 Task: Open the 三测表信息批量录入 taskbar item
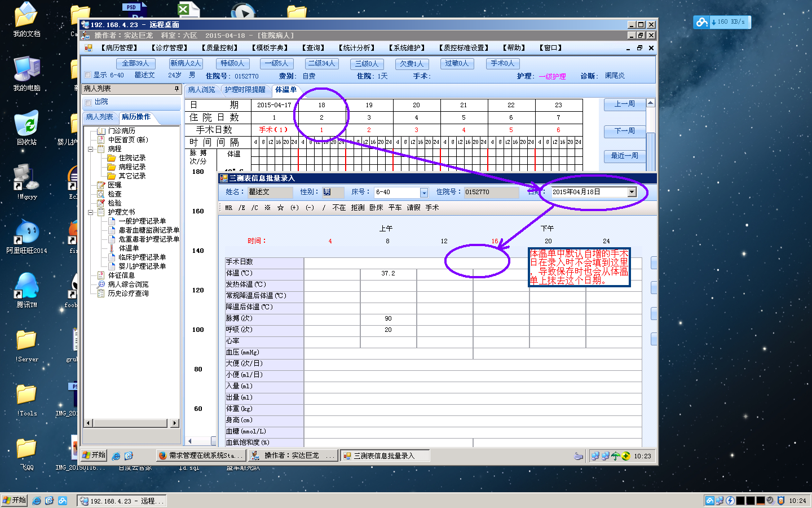tap(385, 456)
